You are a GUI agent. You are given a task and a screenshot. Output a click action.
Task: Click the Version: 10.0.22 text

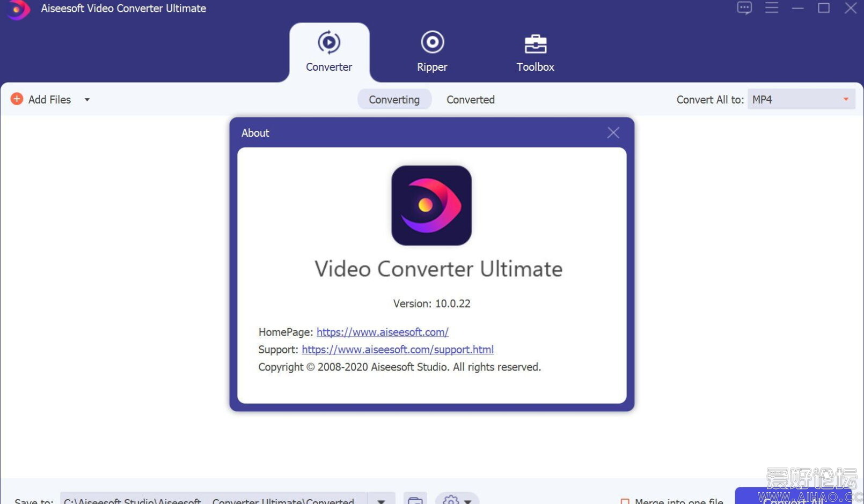click(x=432, y=303)
